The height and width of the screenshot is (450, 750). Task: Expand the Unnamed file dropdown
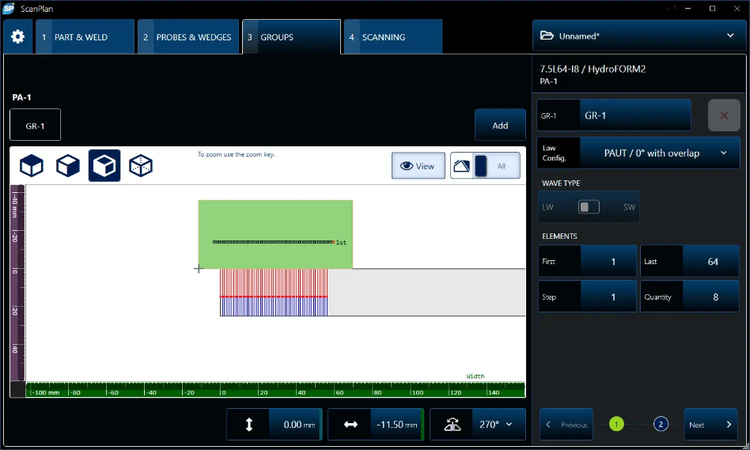tap(637, 35)
